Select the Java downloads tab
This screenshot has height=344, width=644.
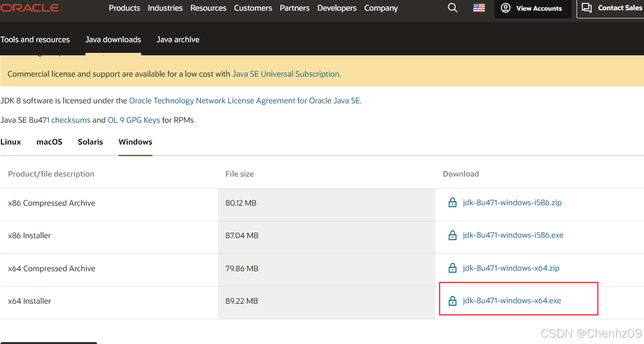113,39
